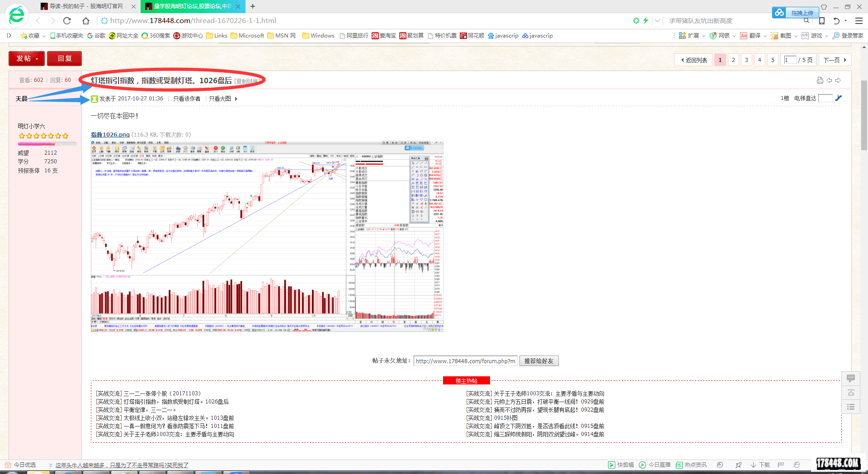
Task: Expand the address bar dropdown arrow
Action: click(x=657, y=21)
